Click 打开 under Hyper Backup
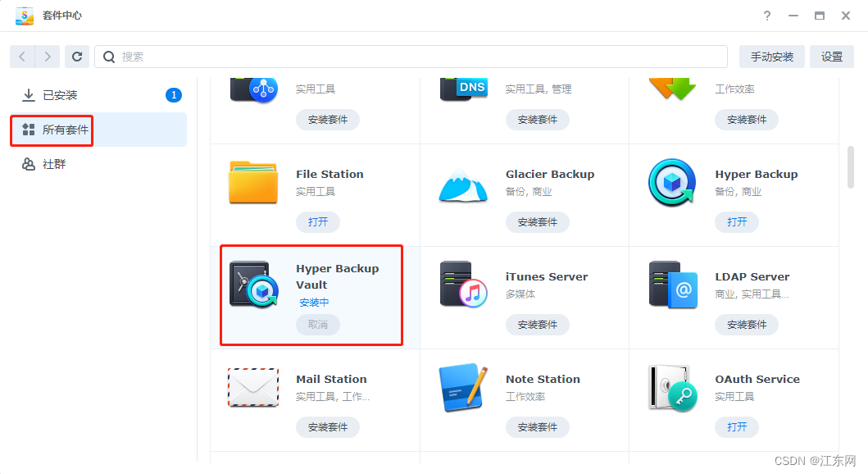Viewport: 868px width, 474px height. (x=737, y=222)
